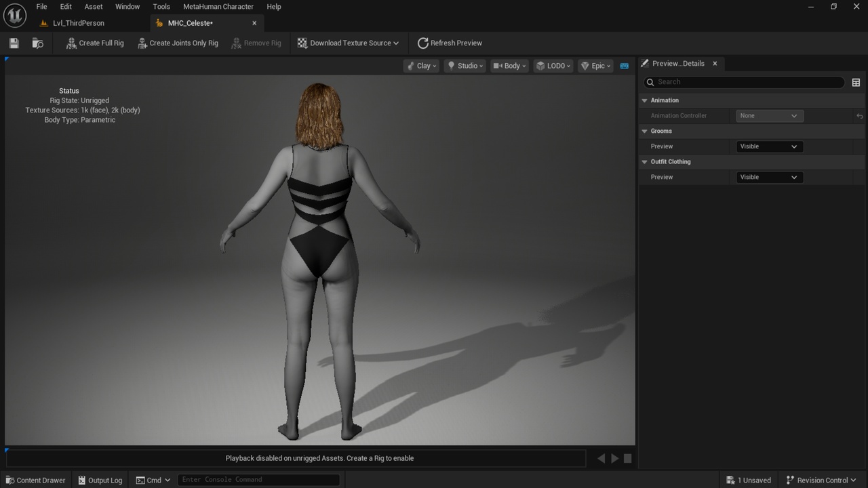Open the Window menu
The width and height of the screenshot is (868, 488).
point(127,7)
